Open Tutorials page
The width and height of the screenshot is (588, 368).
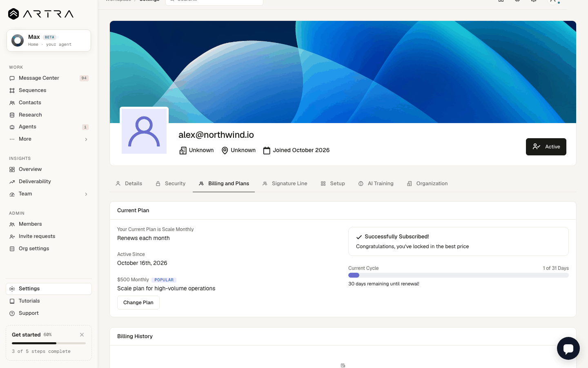pos(49,301)
